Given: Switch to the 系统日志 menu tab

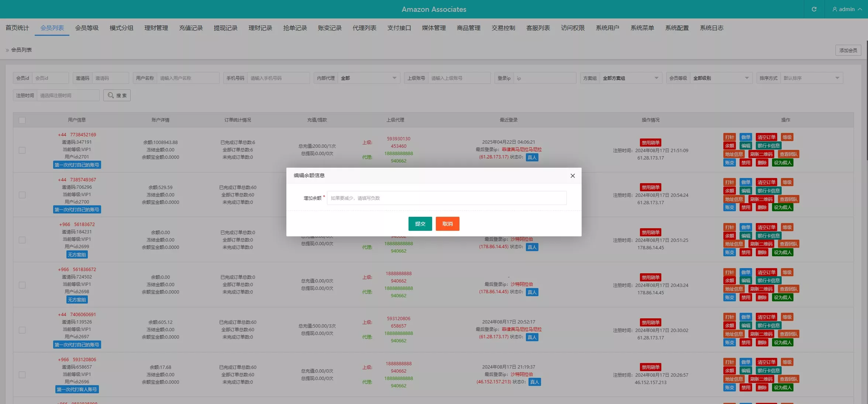Looking at the screenshot, I should click(711, 28).
